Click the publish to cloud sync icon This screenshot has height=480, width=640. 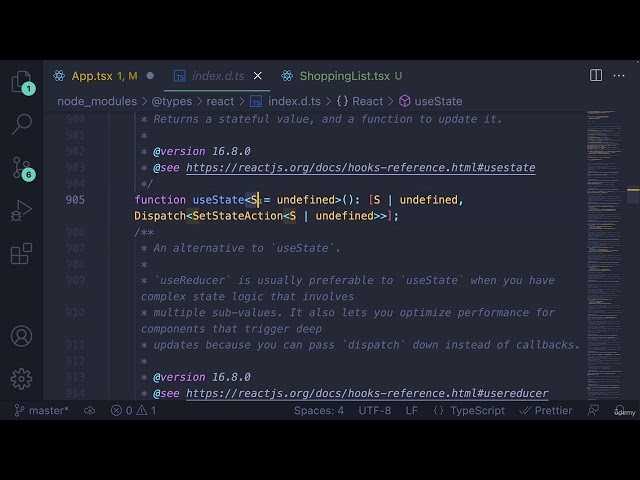tap(89, 411)
